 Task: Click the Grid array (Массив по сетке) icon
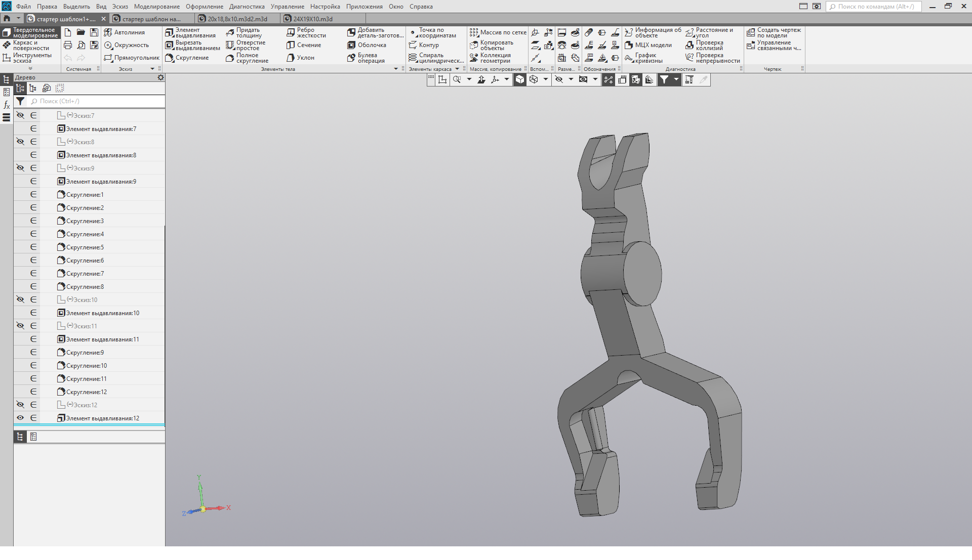tap(474, 32)
